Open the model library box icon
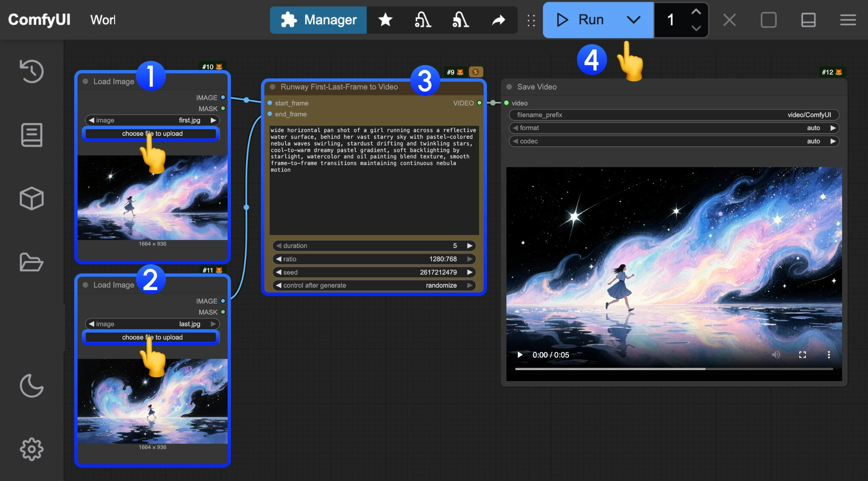The height and width of the screenshot is (481, 868). (x=32, y=199)
